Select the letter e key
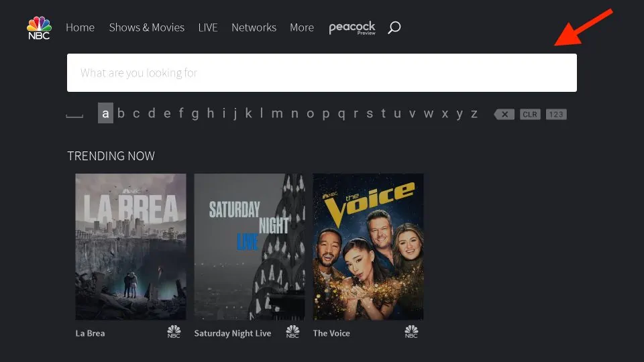The width and height of the screenshot is (644, 362). (167, 114)
